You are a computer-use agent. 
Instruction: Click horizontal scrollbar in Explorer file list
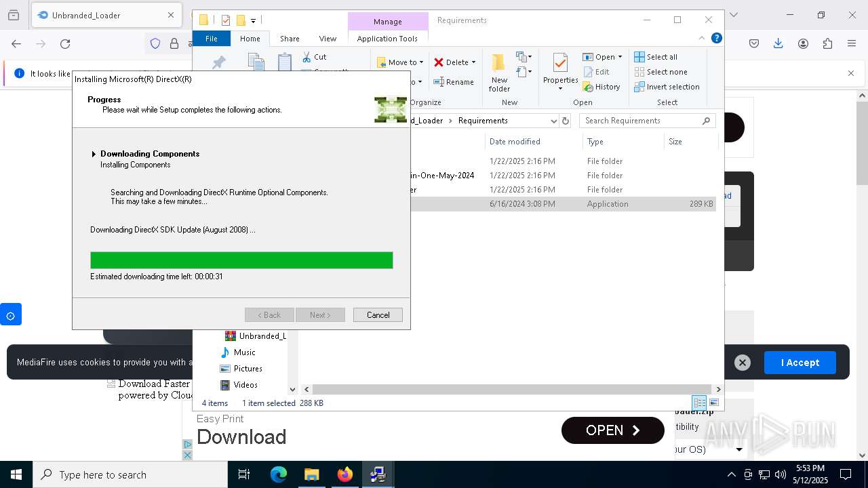pyautogui.click(x=512, y=389)
